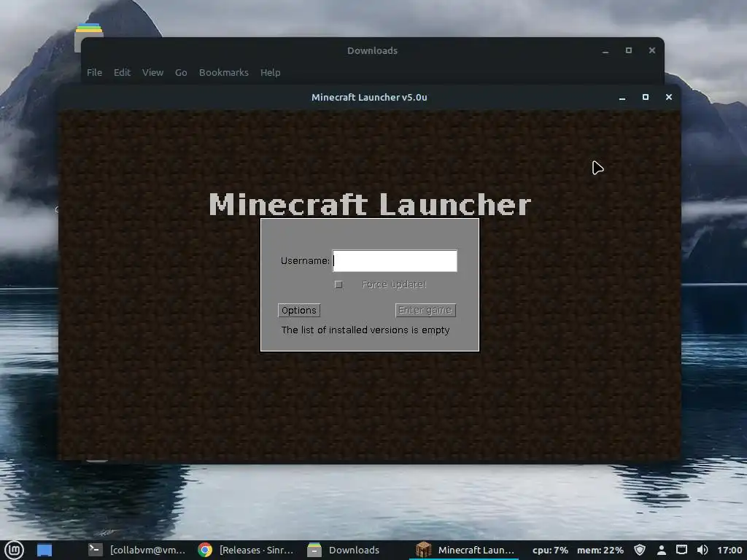Viewport: 747px width, 560px height.
Task: Minimize the Downloads window
Action: pos(605,51)
